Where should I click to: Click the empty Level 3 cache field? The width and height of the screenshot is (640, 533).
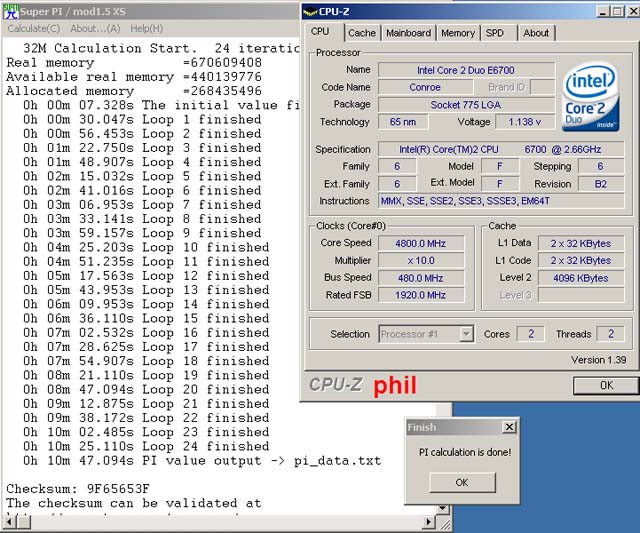581,295
